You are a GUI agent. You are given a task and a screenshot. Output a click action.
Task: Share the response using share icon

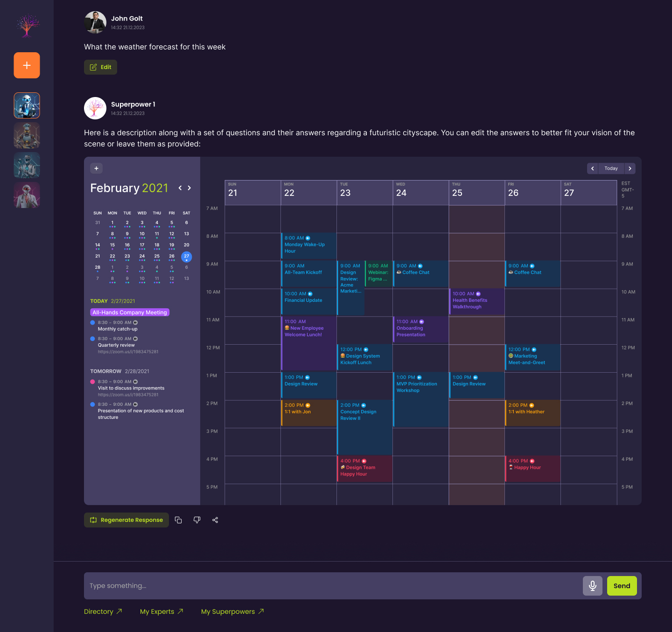(215, 520)
